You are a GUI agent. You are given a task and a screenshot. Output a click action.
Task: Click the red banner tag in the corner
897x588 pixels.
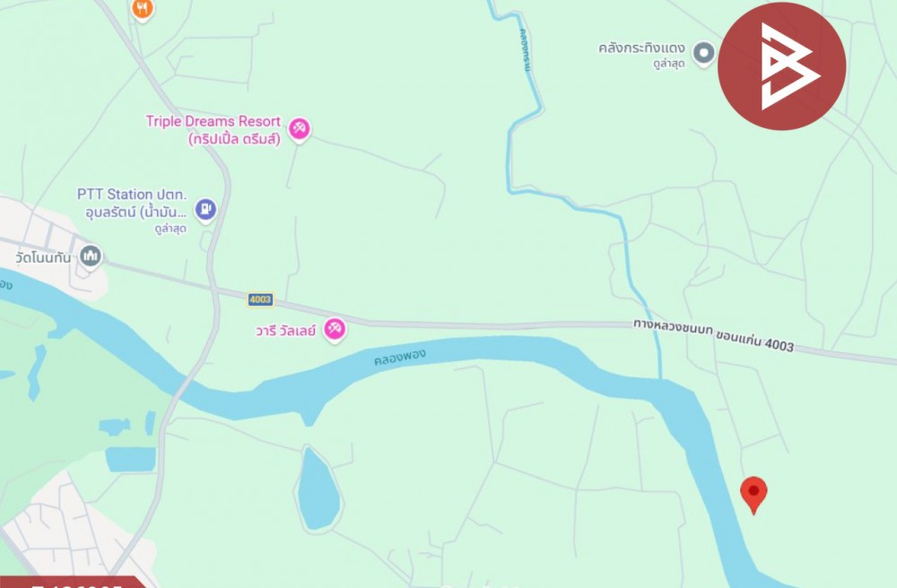[72, 582]
